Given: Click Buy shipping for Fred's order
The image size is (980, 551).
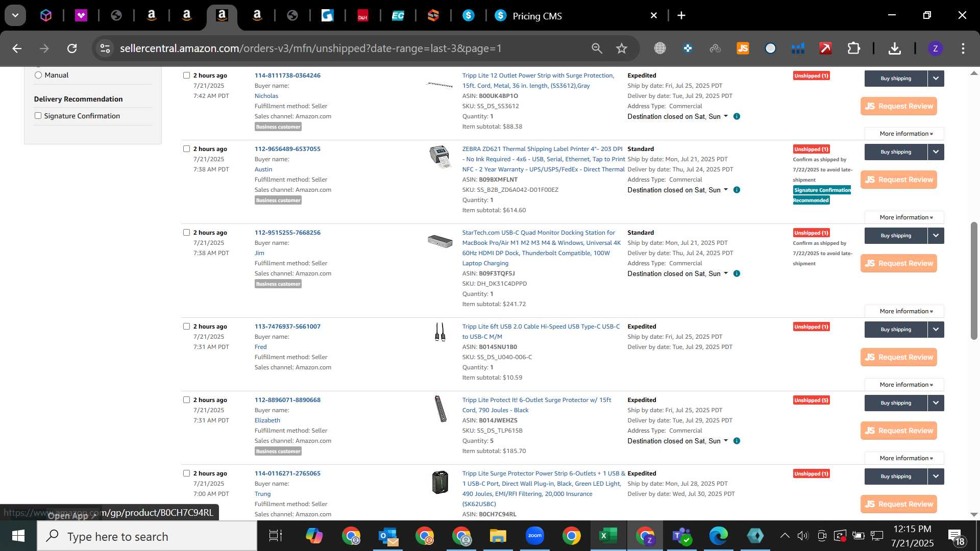Looking at the screenshot, I should [895, 330].
